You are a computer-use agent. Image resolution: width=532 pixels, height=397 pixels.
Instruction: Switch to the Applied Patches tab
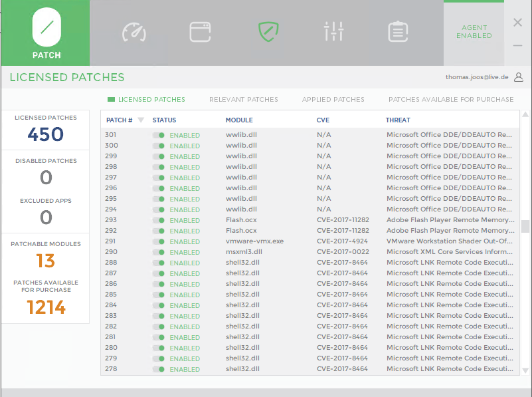[x=333, y=100]
